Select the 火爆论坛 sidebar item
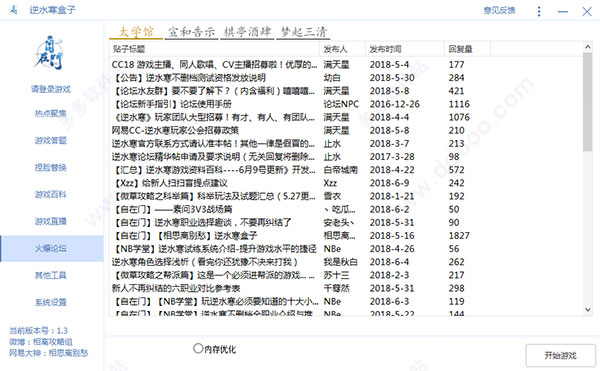The image size is (600, 371). [52, 249]
